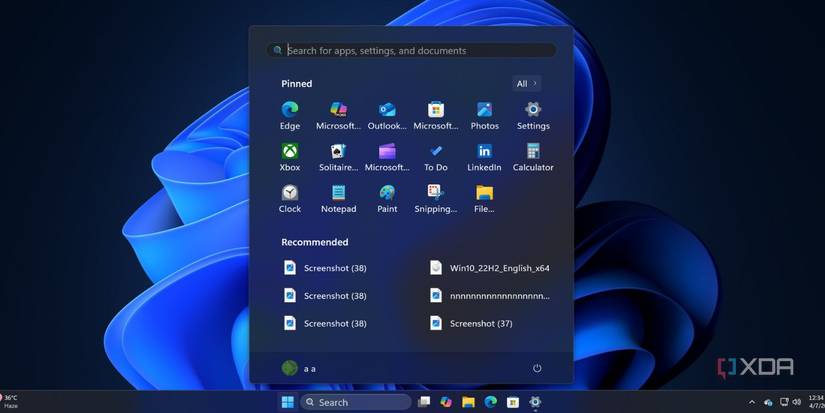Open recommended file Screenshot (37)
This screenshot has height=413, width=825.
point(471,324)
